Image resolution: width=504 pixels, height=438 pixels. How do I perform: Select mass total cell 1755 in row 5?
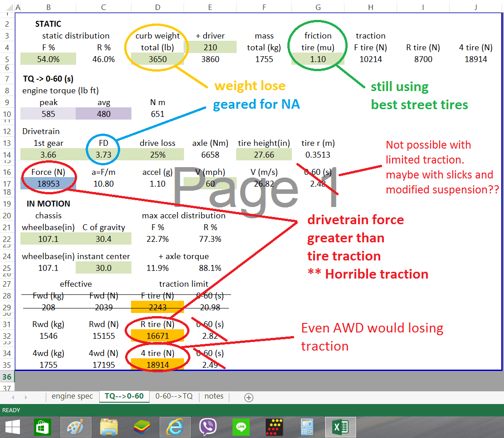pos(264,59)
